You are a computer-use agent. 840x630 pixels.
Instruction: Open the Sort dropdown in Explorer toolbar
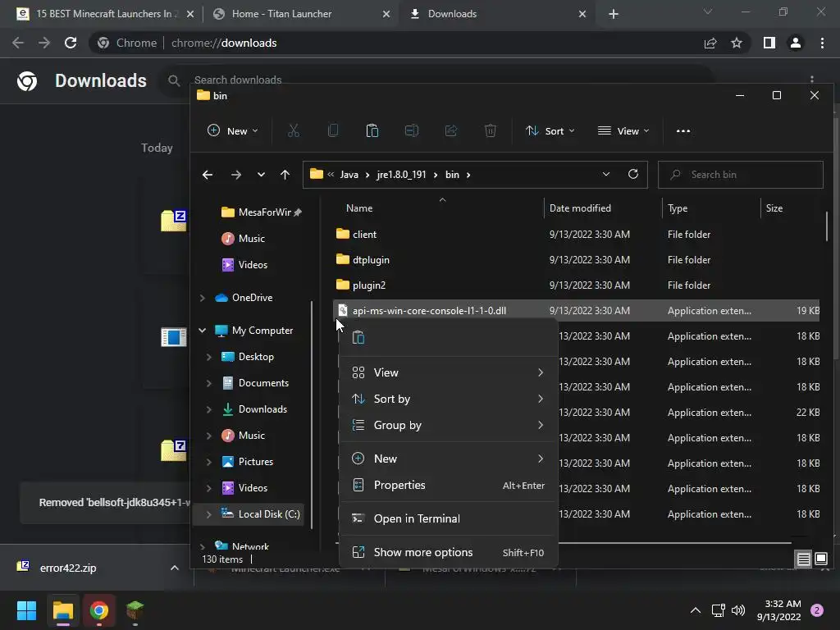click(x=550, y=130)
